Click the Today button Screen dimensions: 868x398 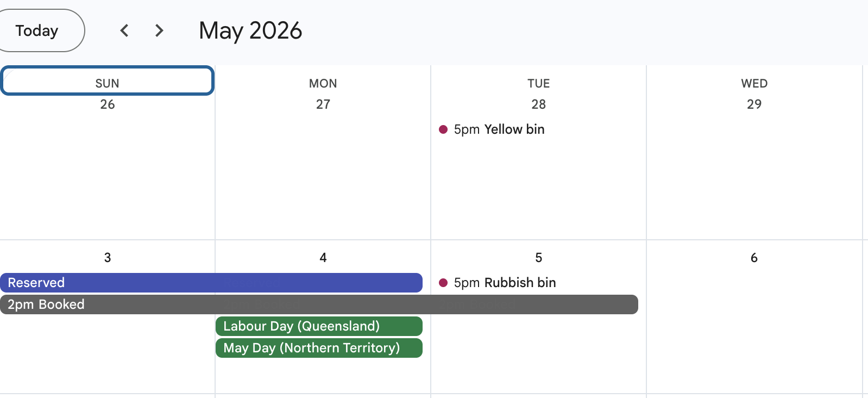click(38, 30)
